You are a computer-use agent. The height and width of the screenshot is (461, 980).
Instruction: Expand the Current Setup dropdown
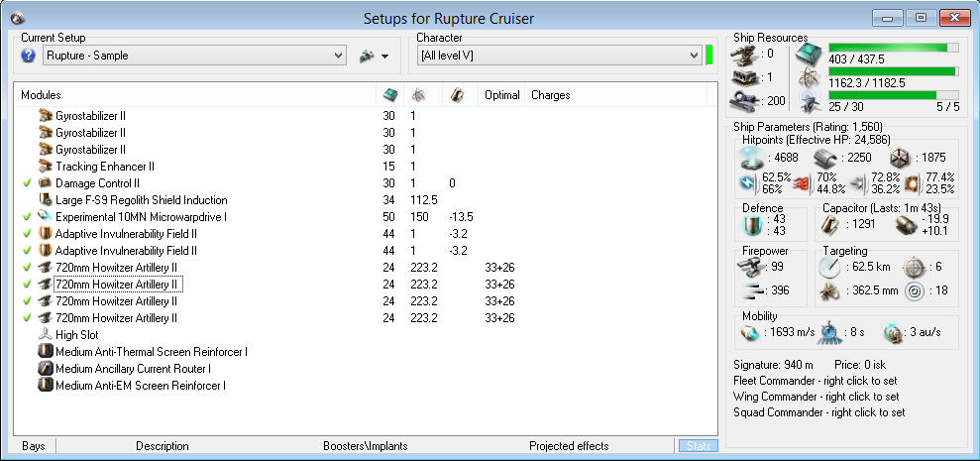pyautogui.click(x=339, y=56)
